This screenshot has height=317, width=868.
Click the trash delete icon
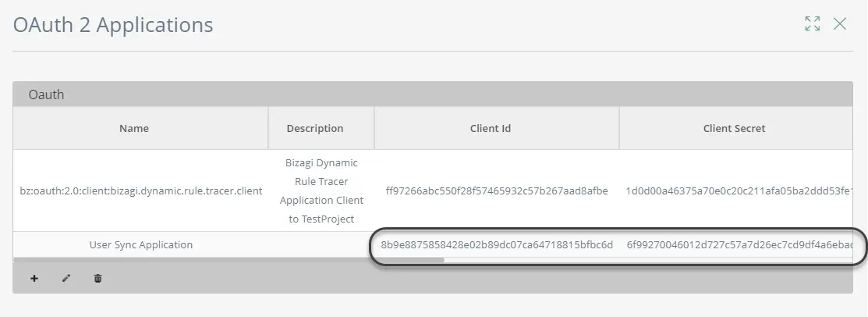98,278
